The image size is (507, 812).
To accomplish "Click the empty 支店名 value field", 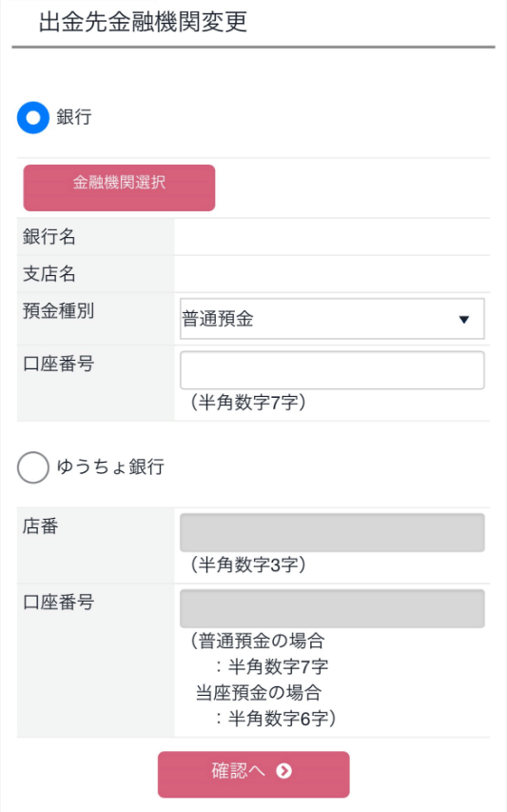I will (x=332, y=274).
